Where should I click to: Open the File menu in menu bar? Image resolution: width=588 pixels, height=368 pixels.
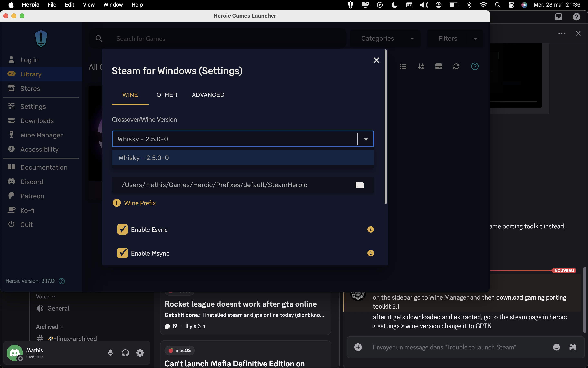(52, 5)
